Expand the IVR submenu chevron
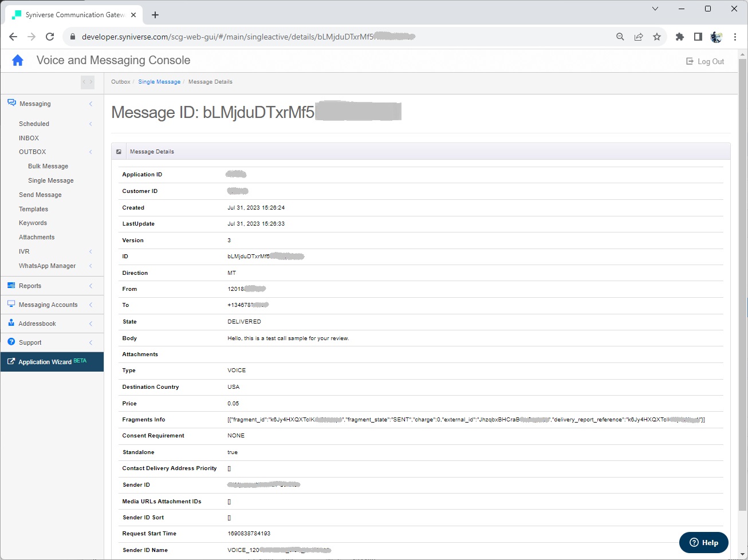The image size is (748, 560). pyautogui.click(x=91, y=251)
